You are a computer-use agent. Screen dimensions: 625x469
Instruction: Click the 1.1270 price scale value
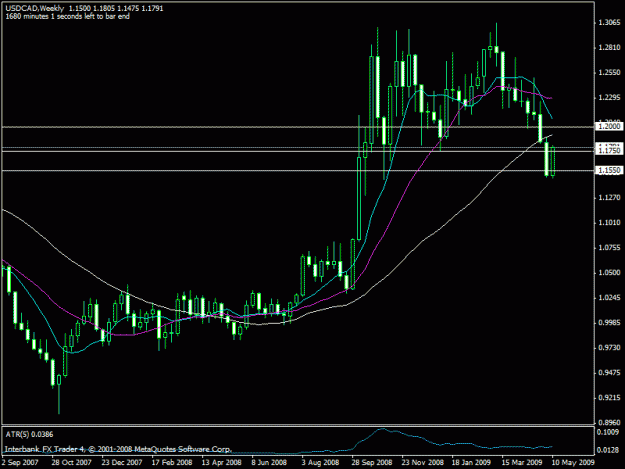pyautogui.click(x=609, y=198)
